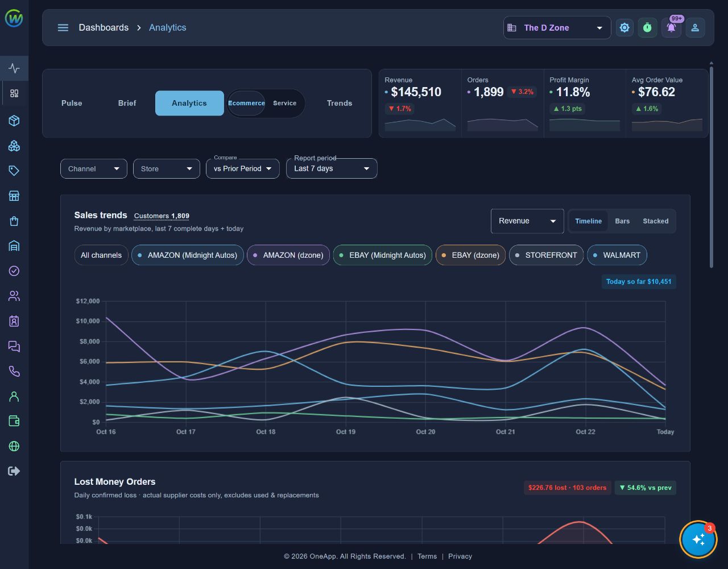Viewport: 728px width, 569px height.
Task: Switch to the Brief tab
Action: click(127, 103)
